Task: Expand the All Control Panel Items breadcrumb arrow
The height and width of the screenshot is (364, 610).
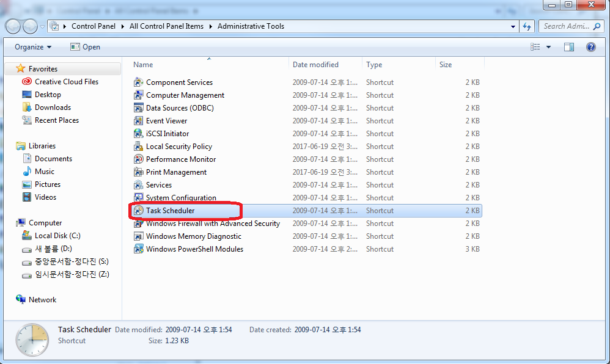Action: pyautogui.click(x=210, y=26)
